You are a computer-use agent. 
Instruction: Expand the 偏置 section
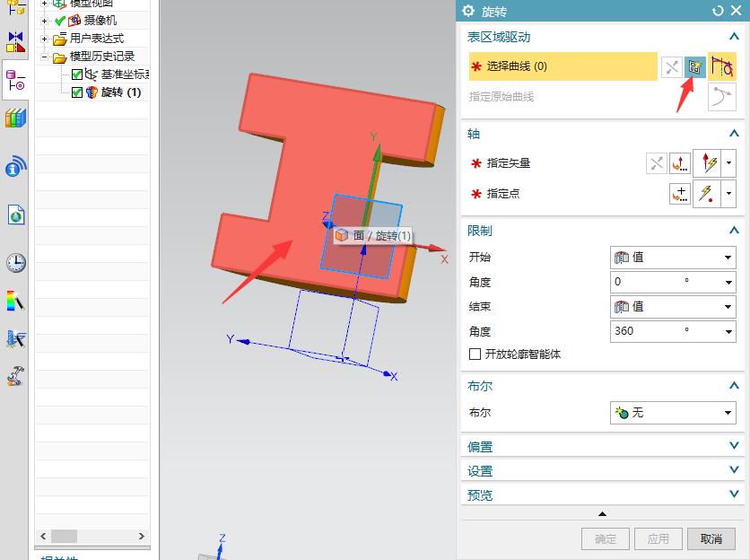[x=734, y=446]
